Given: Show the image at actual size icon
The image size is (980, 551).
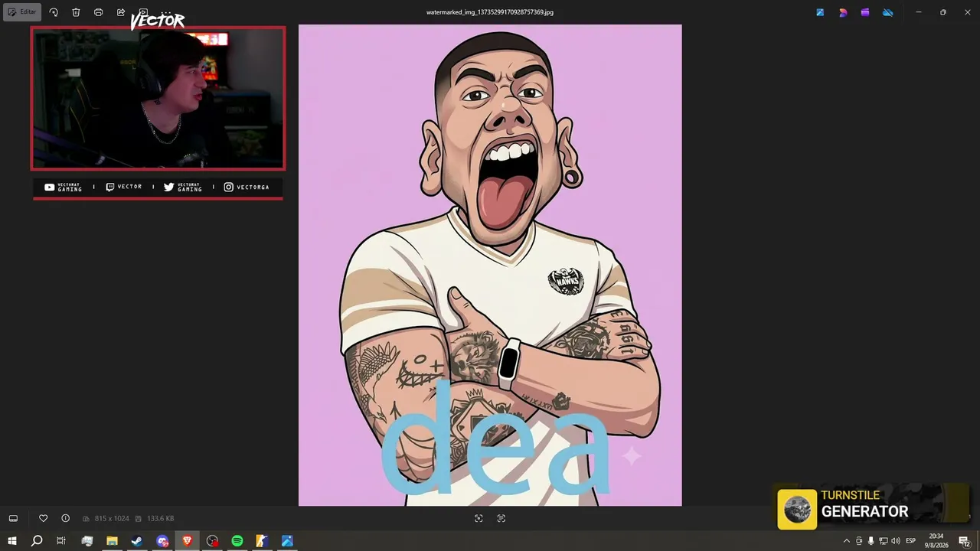Looking at the screenshot, I should [x=501, y=518].
